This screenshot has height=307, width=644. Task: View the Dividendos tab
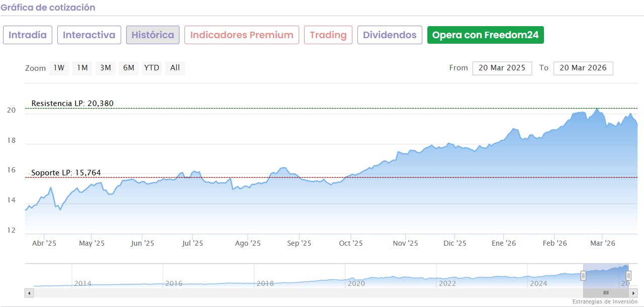(390, 35)
